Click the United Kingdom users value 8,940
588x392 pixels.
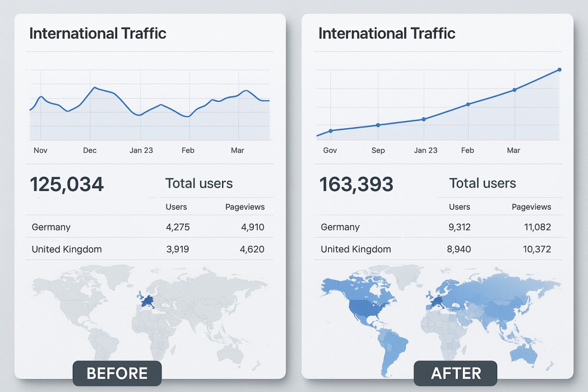(459, 249)
